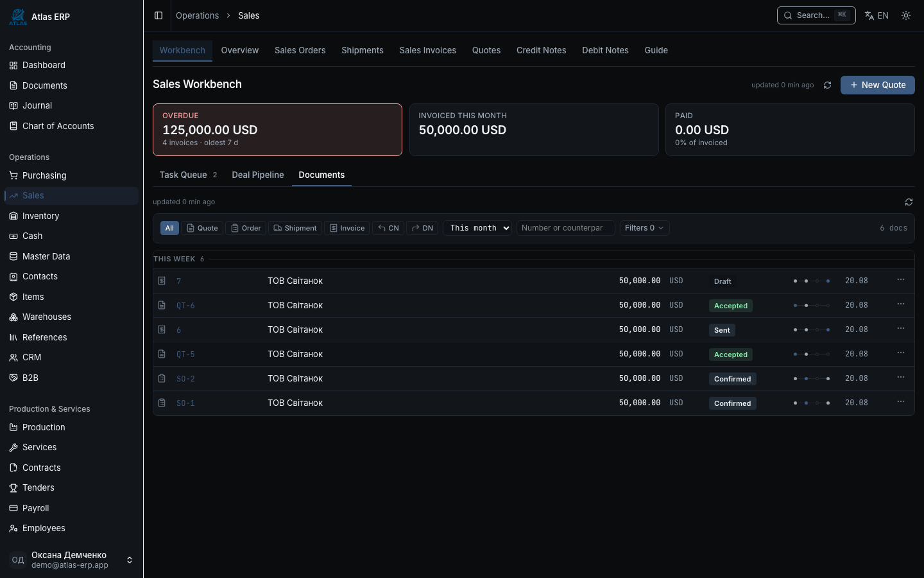Filter documents by Order type
This screenshot has height=578, width=924.
point(246,228)
